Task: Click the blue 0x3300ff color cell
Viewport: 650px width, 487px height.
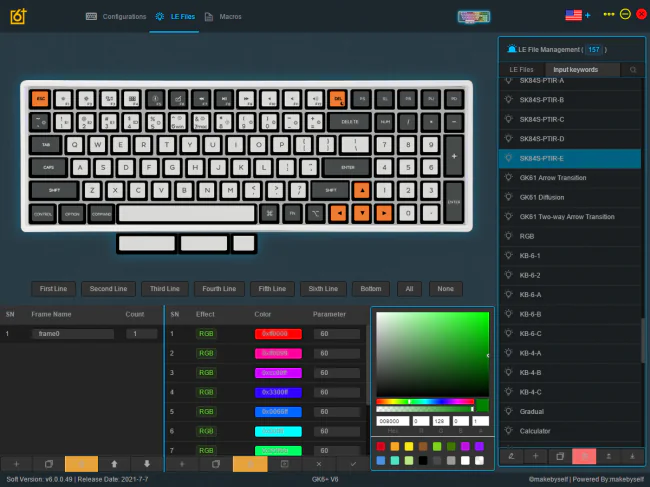Action: coord(278,392)
